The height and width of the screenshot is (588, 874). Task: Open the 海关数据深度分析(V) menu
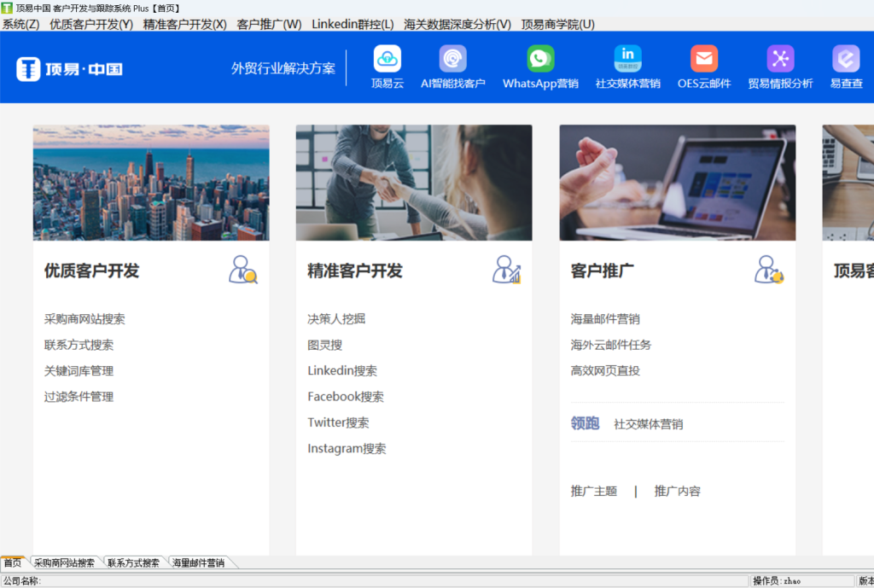coord(457,24)
